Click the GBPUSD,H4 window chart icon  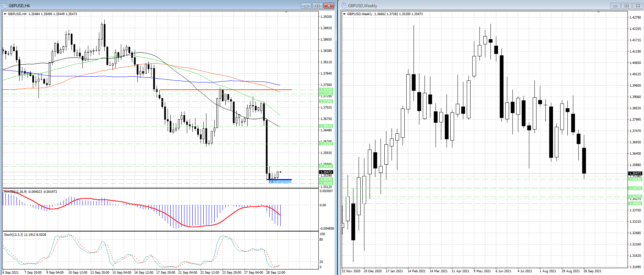4,5
